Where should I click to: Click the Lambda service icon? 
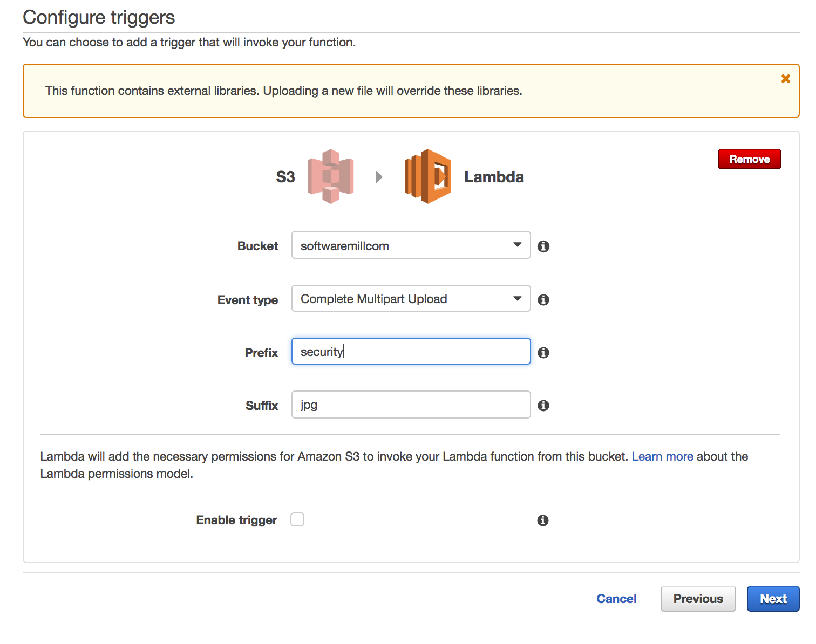428,176
